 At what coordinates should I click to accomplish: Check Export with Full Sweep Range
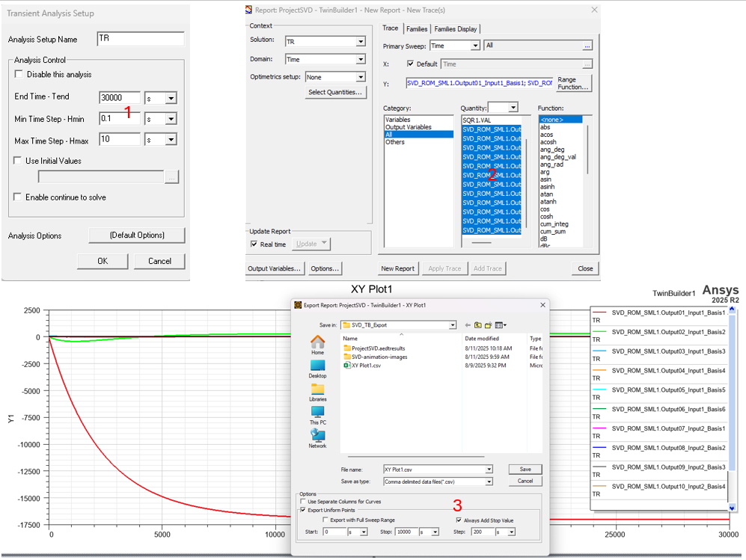coord(325,520)
